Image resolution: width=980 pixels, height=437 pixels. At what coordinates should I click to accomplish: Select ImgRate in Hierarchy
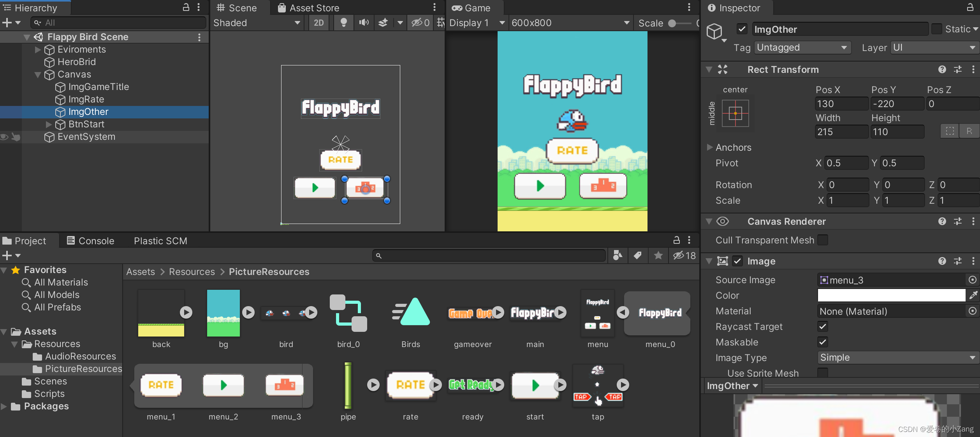(86, 99)
